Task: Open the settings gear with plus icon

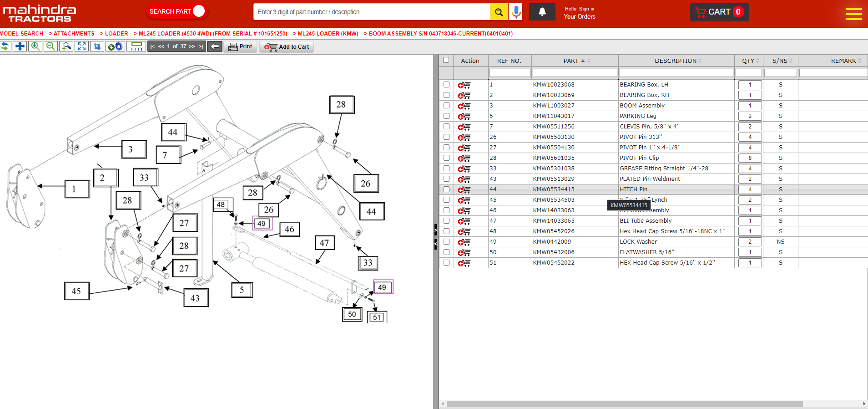Action: click(115, 46)
